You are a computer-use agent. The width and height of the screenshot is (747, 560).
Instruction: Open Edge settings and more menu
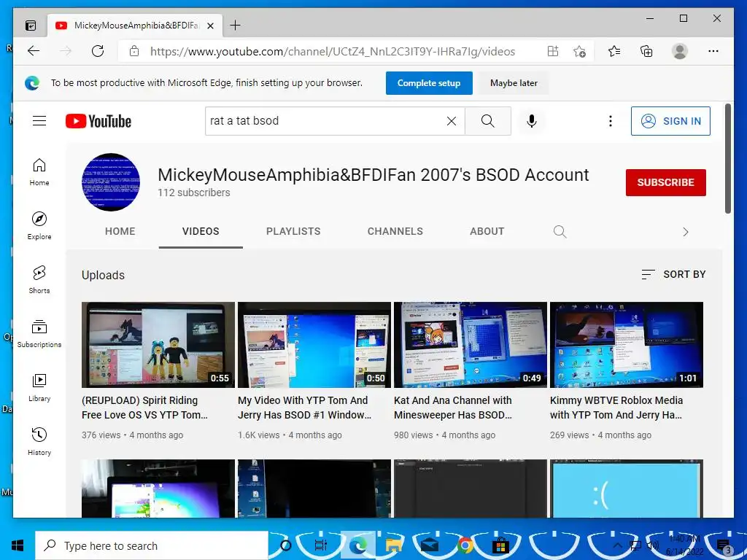pos(713,51)
